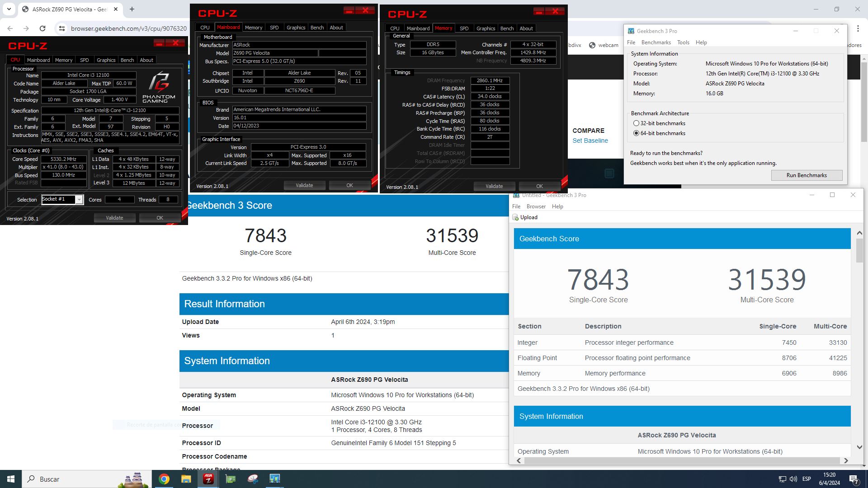Switch to ASRock CPU-Z on the taskbar
Image resolution: width=868 pixels, height=488 pixels.
point(208,479)
